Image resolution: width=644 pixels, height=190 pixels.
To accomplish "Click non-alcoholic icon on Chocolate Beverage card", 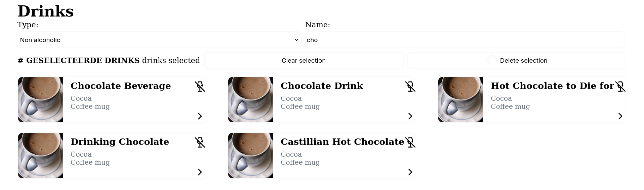I will tap(200, 87).
